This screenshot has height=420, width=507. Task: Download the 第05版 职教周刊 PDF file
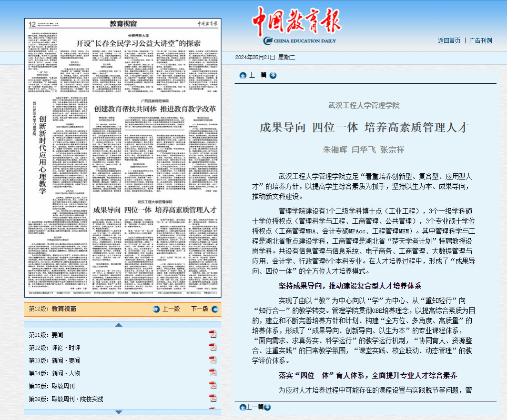pos(213,386)
